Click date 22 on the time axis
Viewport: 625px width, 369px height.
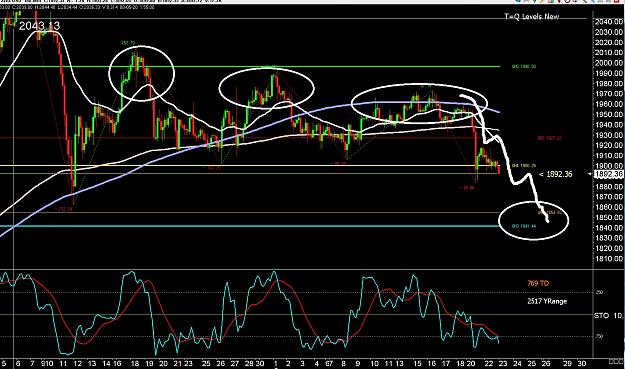point(489,363)
